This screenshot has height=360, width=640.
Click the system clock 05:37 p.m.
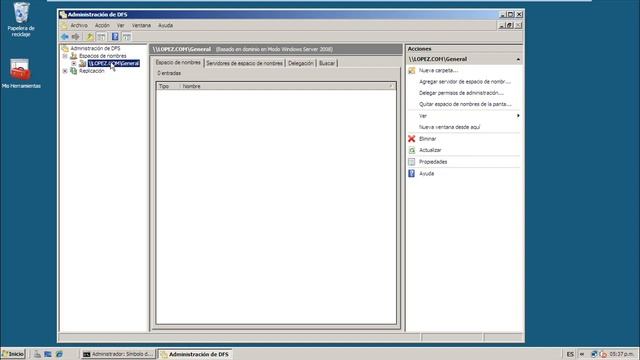click(x=622, y=354)
